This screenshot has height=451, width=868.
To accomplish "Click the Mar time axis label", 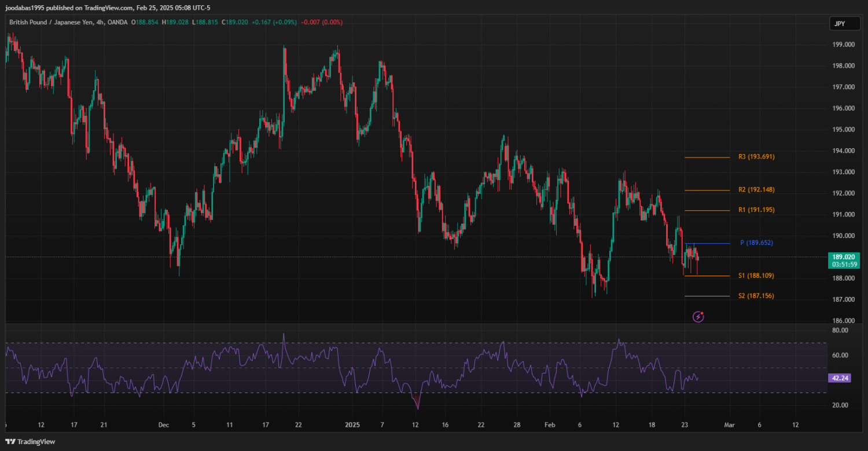I will pos(730,424).
